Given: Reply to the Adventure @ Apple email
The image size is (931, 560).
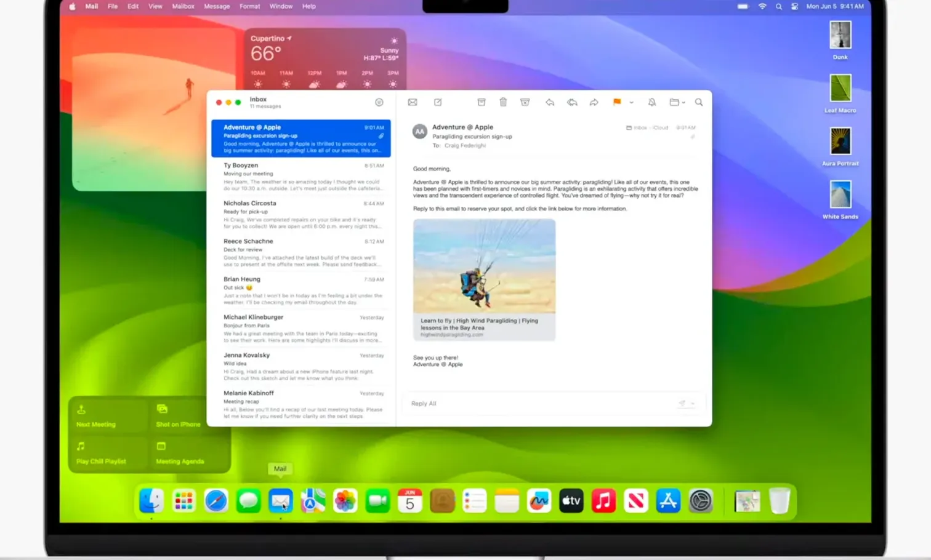Looking at the screenshot, I should (x=550, y=102).
